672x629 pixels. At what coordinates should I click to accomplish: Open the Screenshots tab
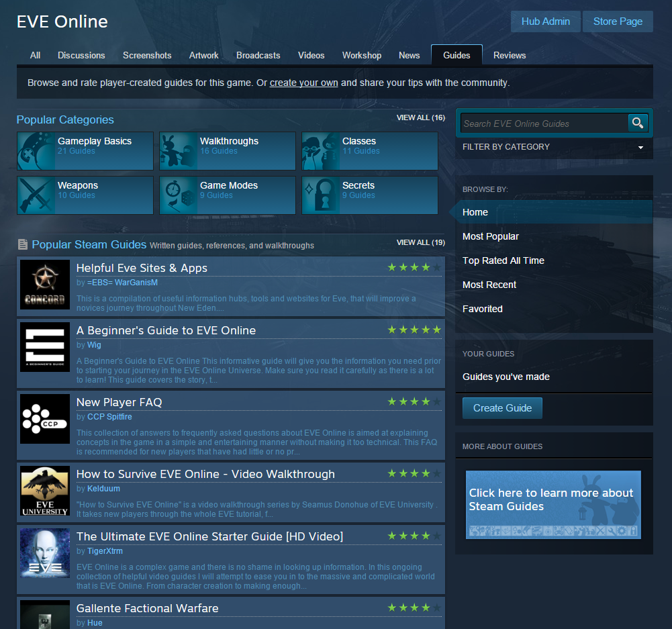click(147, 55)
